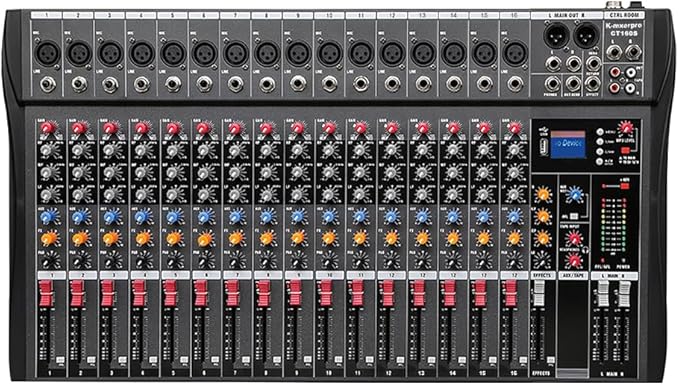The height and width of the screenshot is (385, 679).
Task: Click the second round MP3 player button
Action: (600, 141)
